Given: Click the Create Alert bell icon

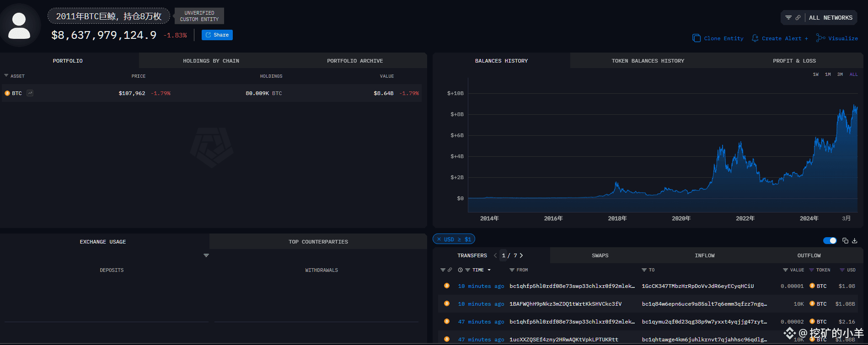Looking at the screenshot, I should pyautogui.click(x=755, y=38).
